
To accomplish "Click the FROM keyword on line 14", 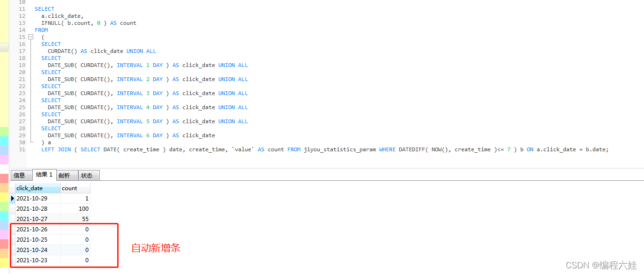I will (x=41, y=30).
